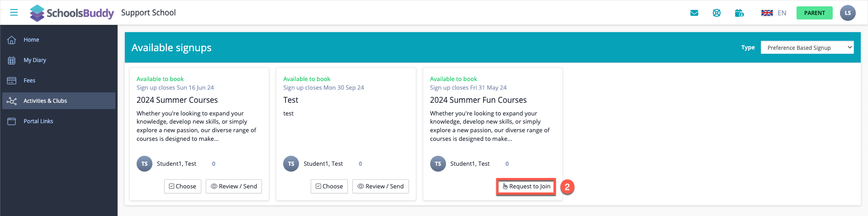Open the Type Preference Based Signup dropdown

coord(807,48)
